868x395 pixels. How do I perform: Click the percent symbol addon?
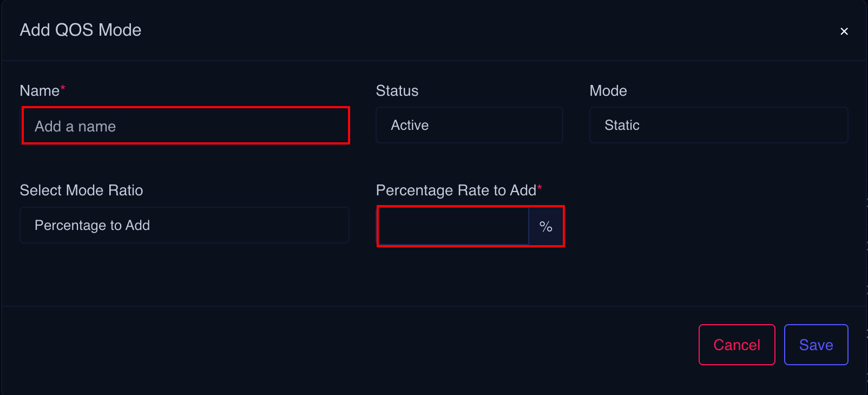pos(546,227)
